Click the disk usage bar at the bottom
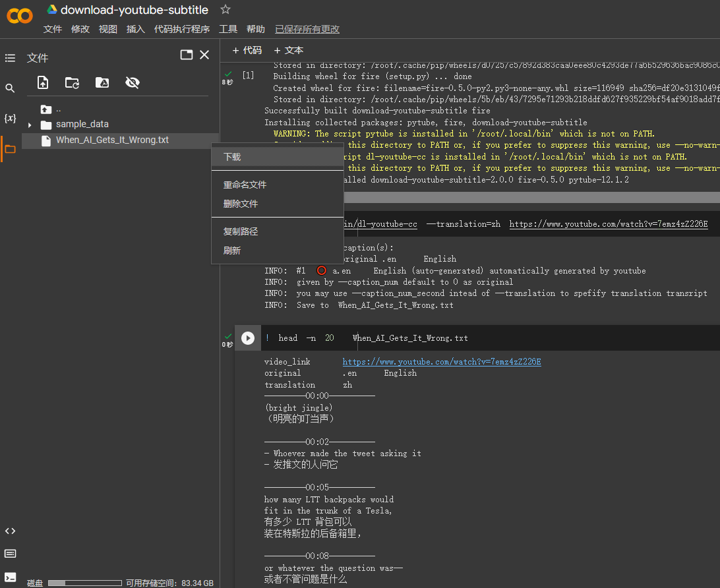 click(x=84, y=583)
